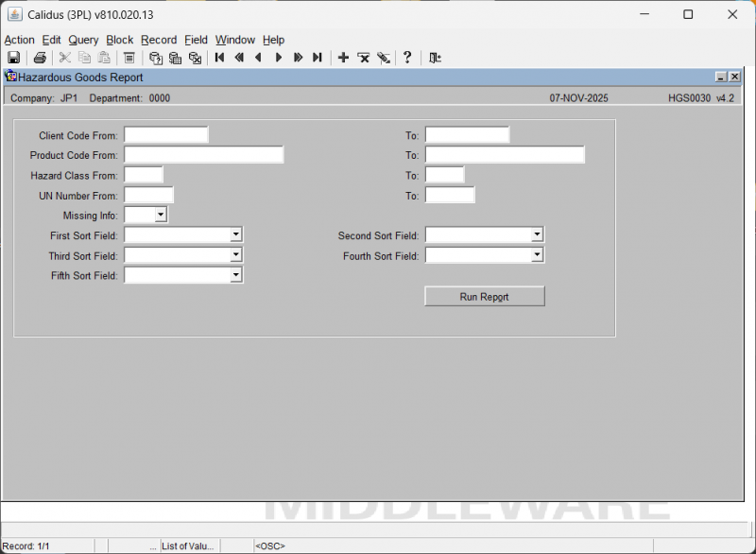Open the Query menu
The width and height of the screenshot is (756, 554).
83,40
